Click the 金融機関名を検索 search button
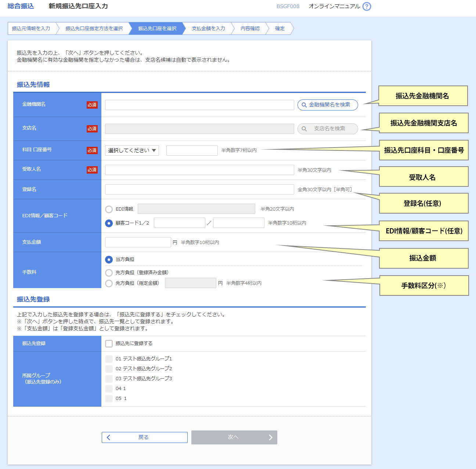476x469 pixels. [x=327, y=105]
